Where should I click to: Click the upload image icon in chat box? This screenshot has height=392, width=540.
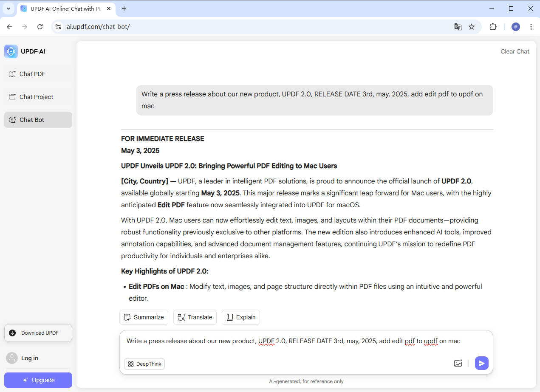point(458,363)
